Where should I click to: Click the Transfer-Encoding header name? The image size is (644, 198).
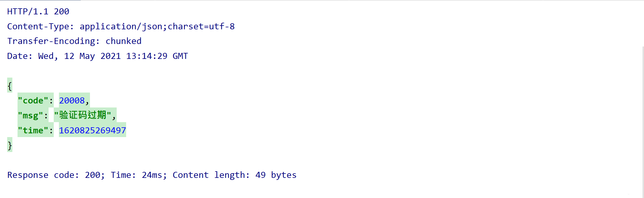[x=51, y=41]
